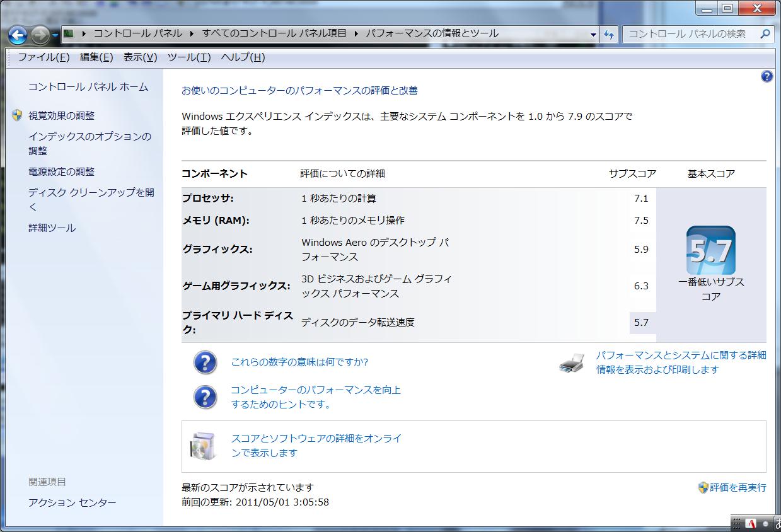781x532 pixels.
Task: Click the Back navigation arrow button
Action: (18, 34)
